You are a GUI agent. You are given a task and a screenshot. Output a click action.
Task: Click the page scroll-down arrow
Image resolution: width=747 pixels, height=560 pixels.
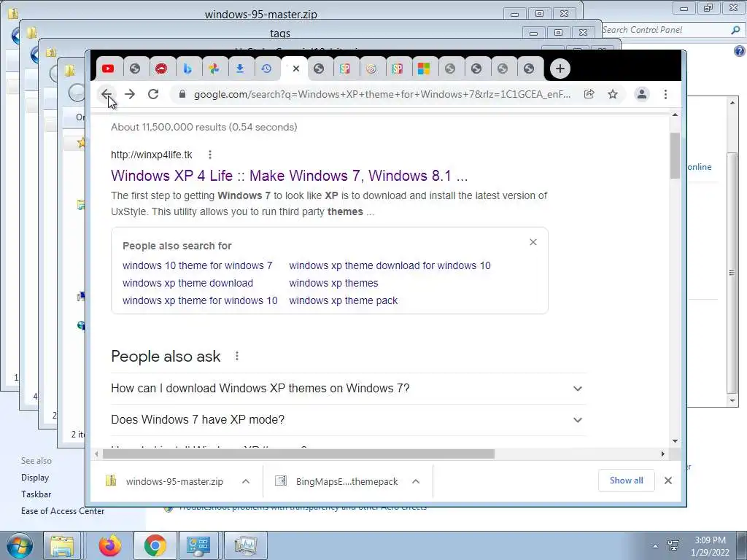(675, 441)
